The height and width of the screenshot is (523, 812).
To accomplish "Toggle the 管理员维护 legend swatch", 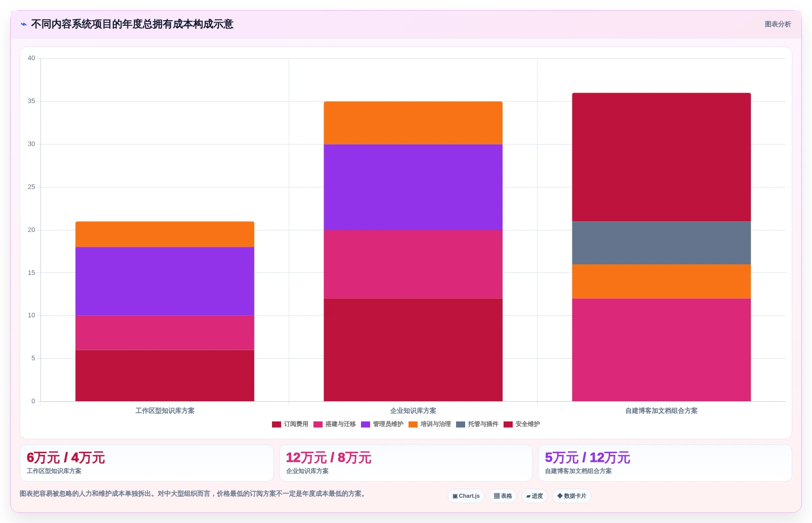I will click(366, 424).
